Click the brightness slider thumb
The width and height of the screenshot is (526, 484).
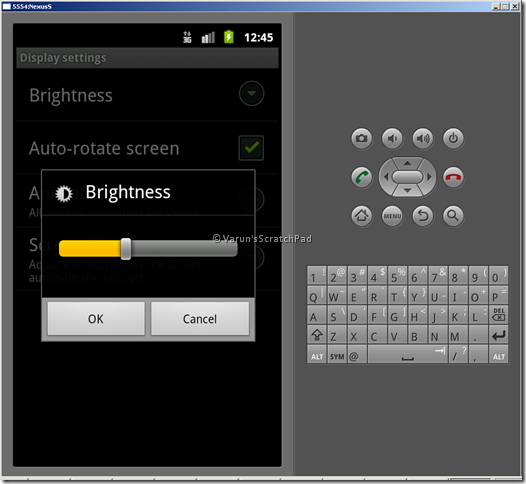click(x=126, y=249)
